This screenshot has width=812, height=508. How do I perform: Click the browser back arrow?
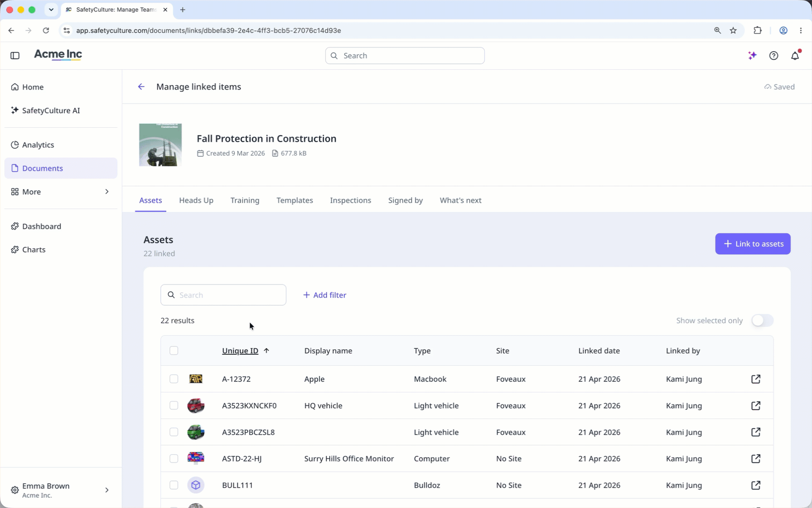tap(11, 30)
